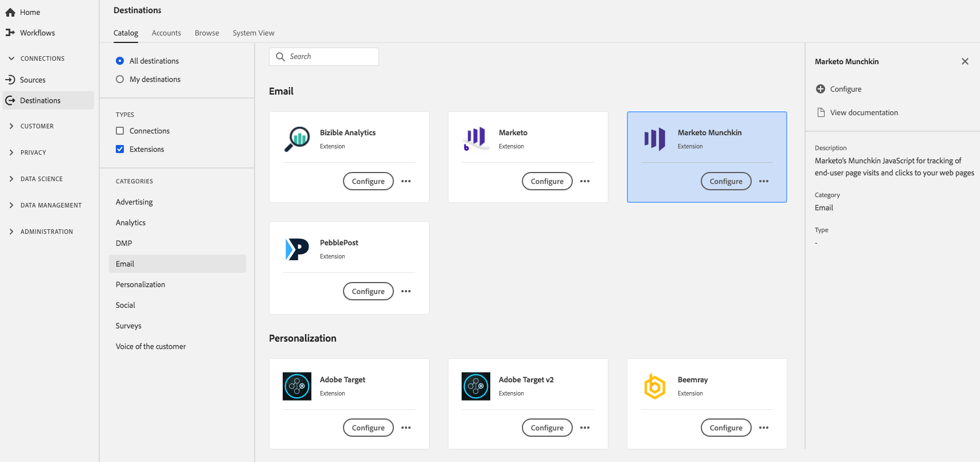Uncheck the Extensions type checkbox
The image size is (980, 462).
(x=120, y=149)
